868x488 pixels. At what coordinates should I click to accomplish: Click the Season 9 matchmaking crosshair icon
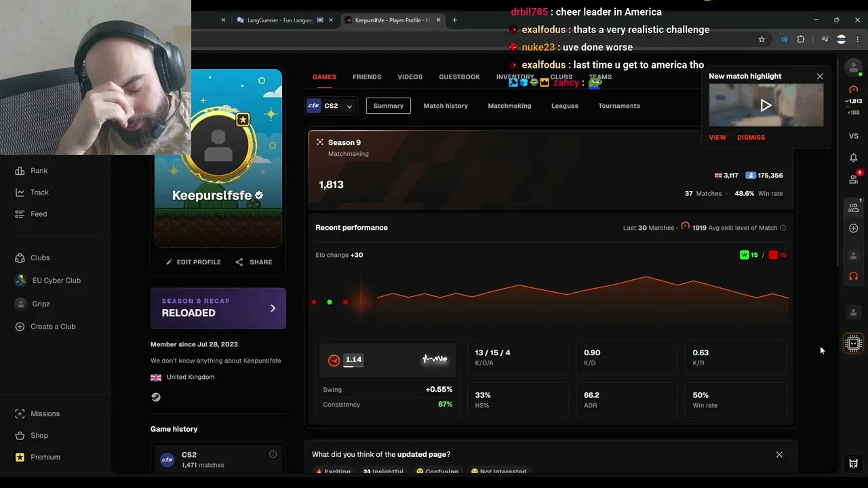click(x=320, y=142)
